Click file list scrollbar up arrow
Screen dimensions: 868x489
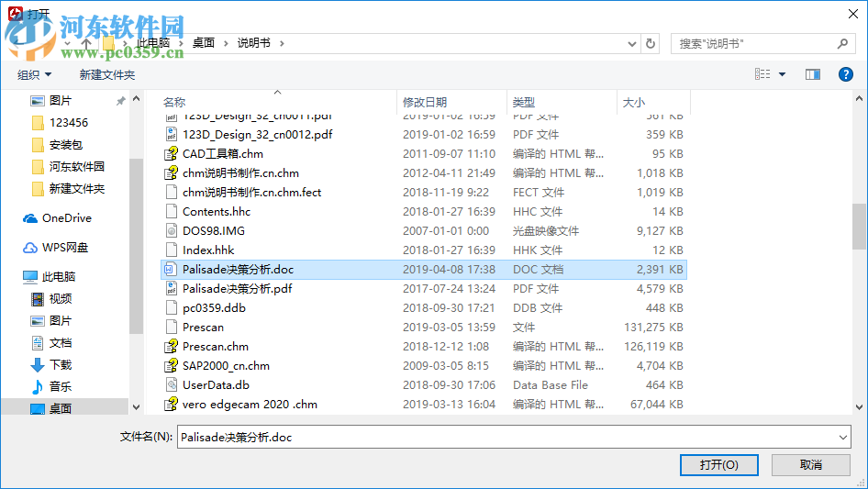(x=859, y=98)
